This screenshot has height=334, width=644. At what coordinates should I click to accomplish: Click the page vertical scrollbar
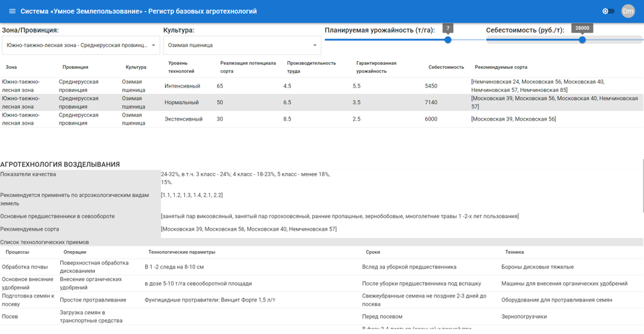[643, 186]
